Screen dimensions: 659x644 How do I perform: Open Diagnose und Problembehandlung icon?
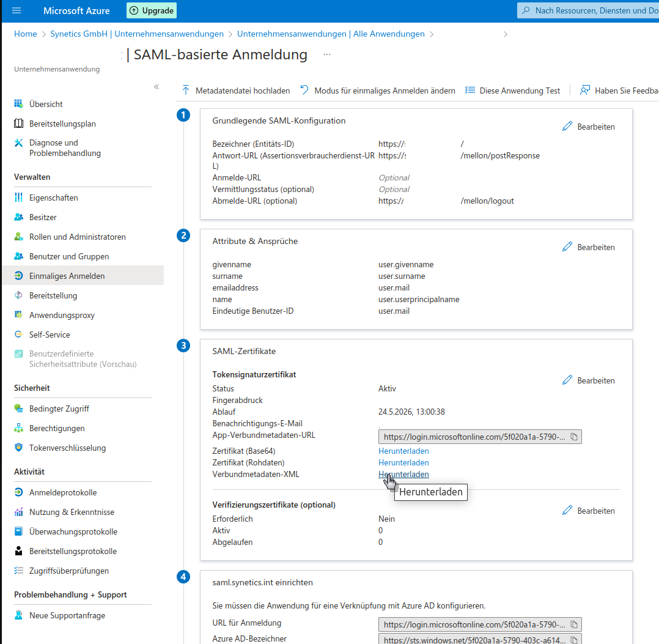click(x=18, y=143)
